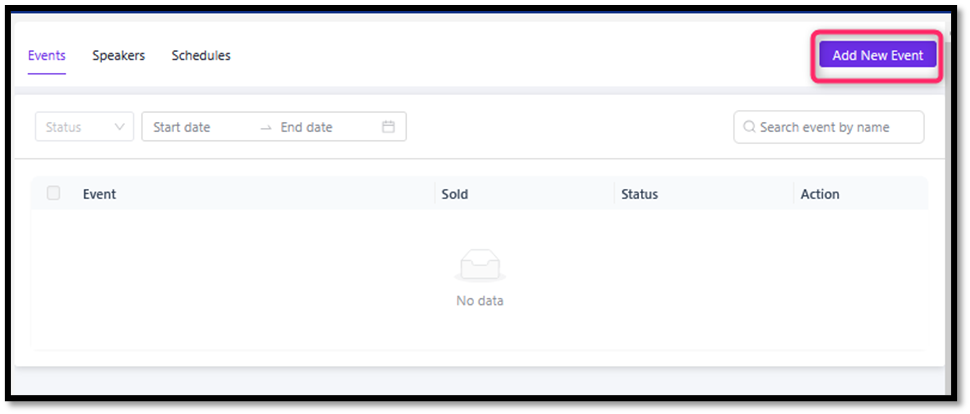Expand the Status dropdown chevron arrow
The width and height of the screenshot is (970, 414).
tap(120, 127)
